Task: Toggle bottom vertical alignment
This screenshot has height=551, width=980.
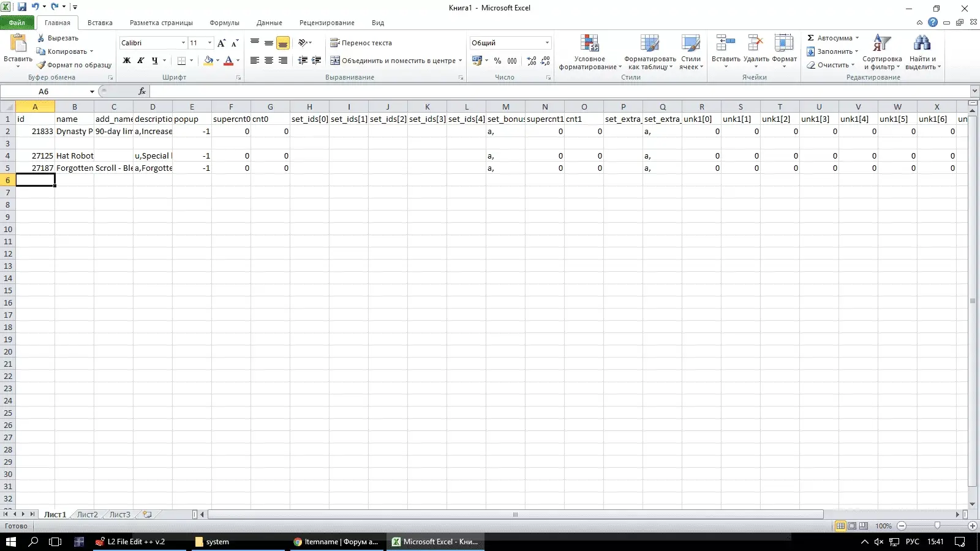Action: pos(283,43)
